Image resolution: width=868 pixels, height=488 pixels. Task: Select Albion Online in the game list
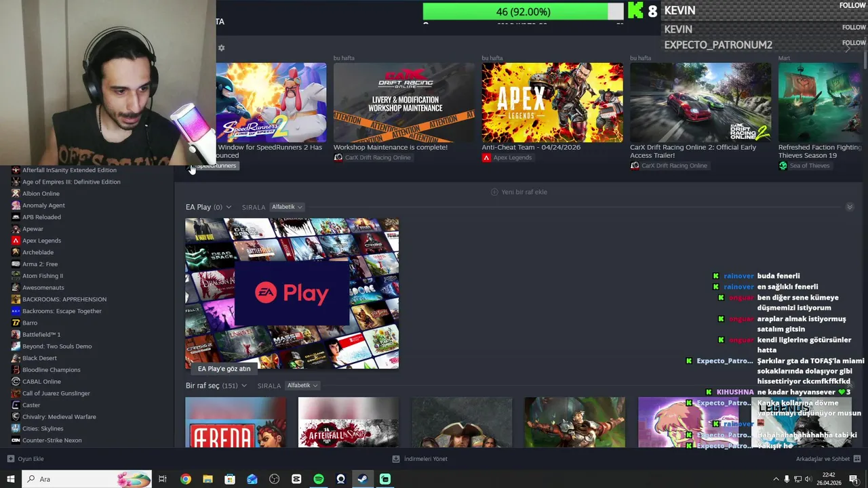pyautogui.click(x=41, y=193)
